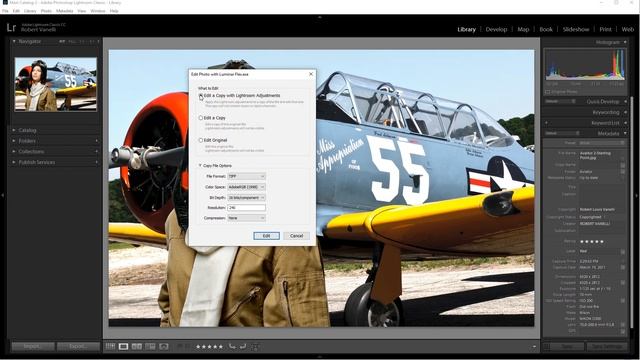Open the Metadata Preset dropdown
This screenshot has height=360, width=640.
point(602,143)
